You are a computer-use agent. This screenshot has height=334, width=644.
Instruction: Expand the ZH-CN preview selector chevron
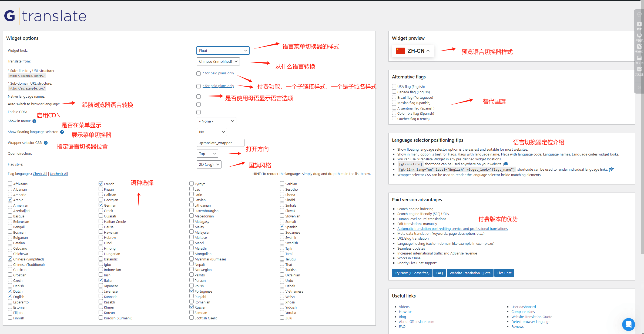428,51
